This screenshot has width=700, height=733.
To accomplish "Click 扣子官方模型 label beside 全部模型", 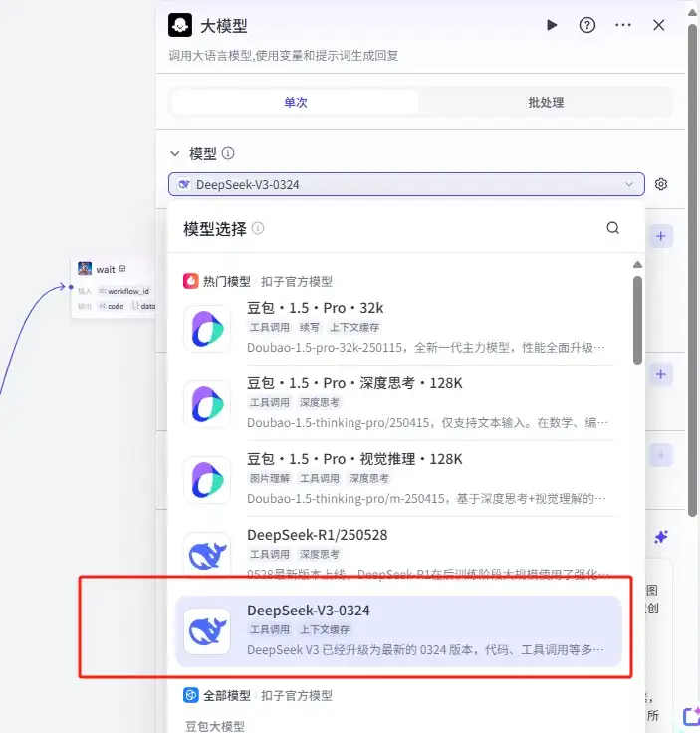I will pos(297,695).
